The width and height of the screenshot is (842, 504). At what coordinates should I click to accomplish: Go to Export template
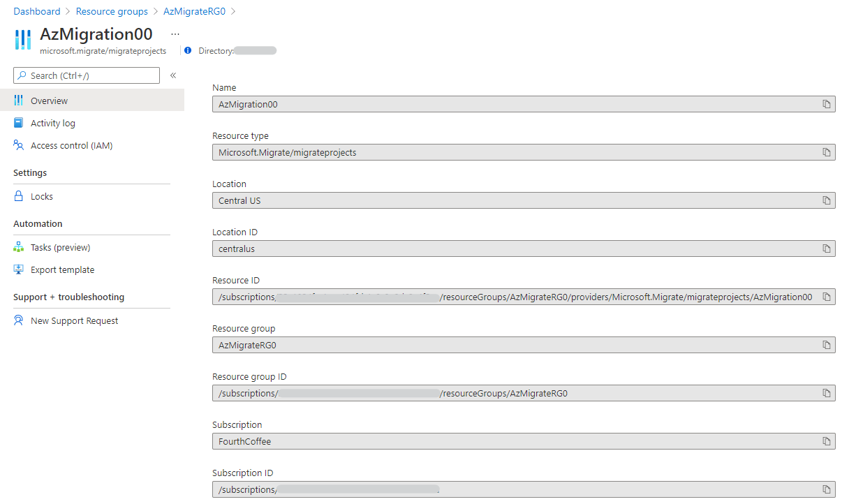pyautogui.click(x=62, y=270)
